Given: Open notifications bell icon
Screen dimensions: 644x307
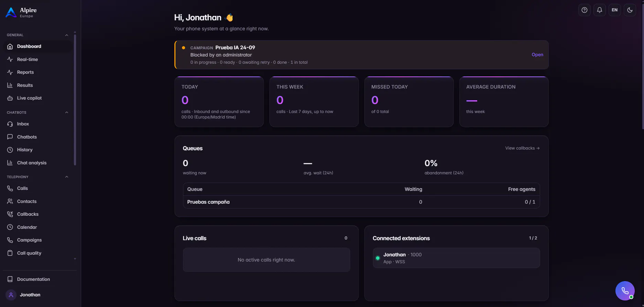Looking at the screenshot, I should (x=600, y=10).
